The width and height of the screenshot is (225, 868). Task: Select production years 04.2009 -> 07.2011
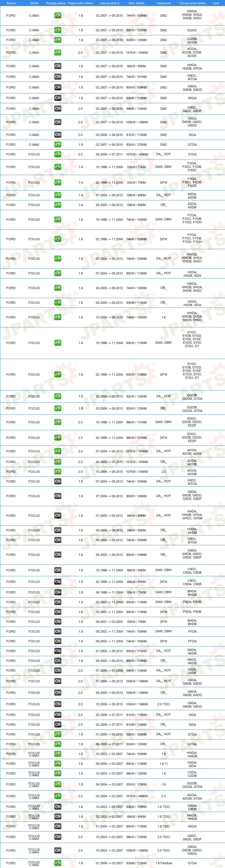[109, 154]
